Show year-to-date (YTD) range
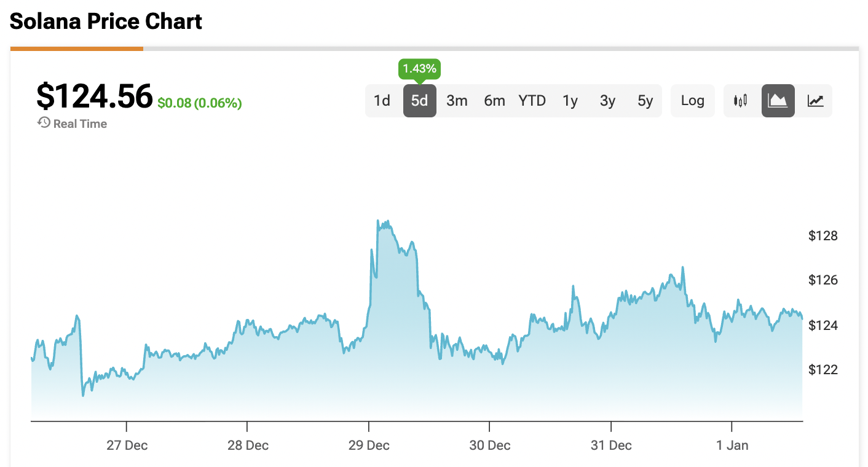868x467 pixels. (x=532, y=101)
